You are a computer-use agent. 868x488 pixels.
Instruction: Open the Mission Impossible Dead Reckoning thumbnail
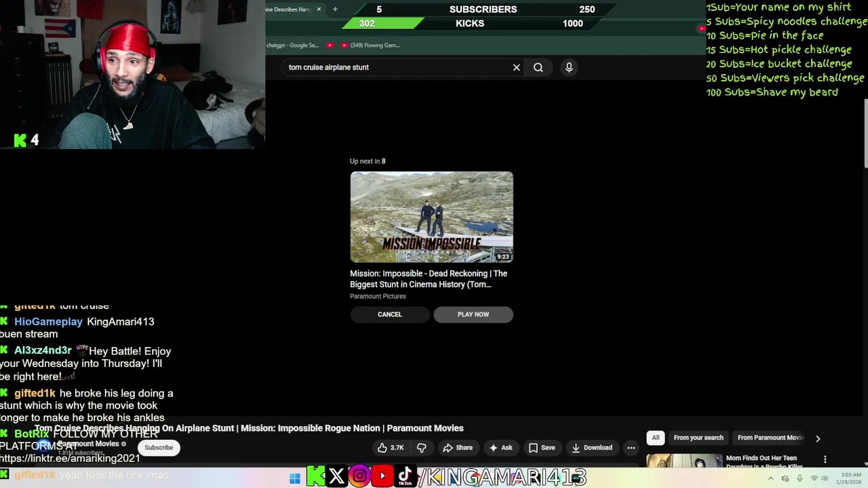pyautogui.click(x=431, y=217)
